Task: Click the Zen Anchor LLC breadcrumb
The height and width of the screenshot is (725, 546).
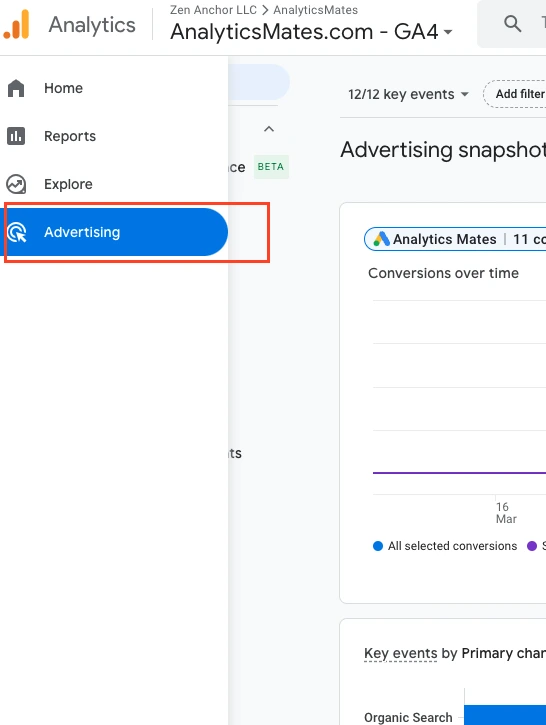Action: (213, 10)
